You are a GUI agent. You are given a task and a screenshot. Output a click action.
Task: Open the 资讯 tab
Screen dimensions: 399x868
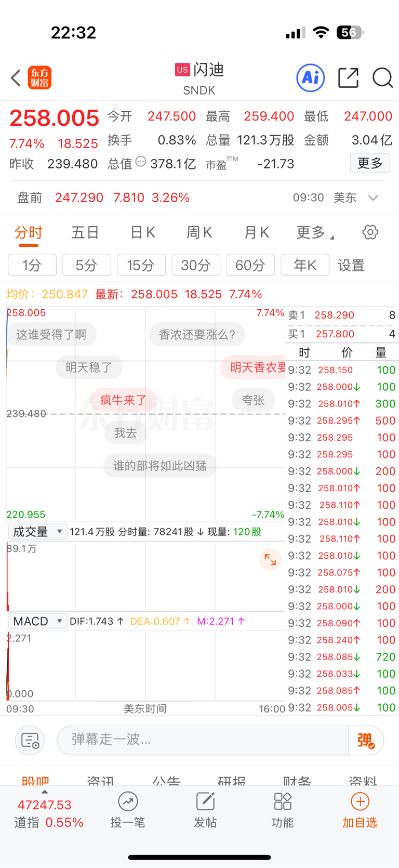(101, 780)
